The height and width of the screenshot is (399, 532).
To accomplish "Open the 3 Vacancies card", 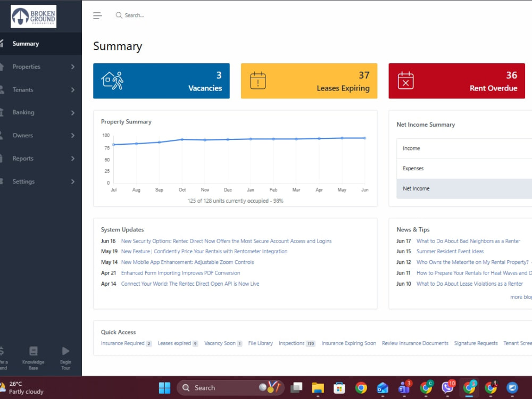I will 162,81.
